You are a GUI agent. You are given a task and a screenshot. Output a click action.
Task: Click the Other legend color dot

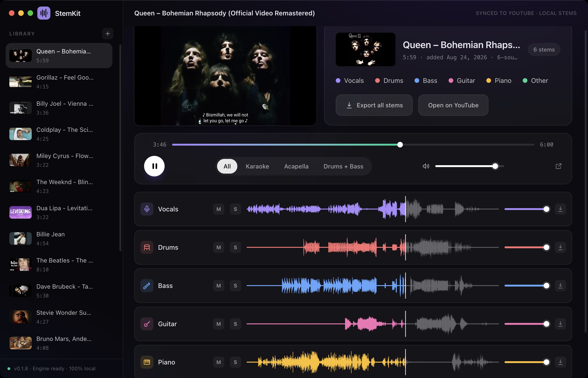tap(525, 80)
